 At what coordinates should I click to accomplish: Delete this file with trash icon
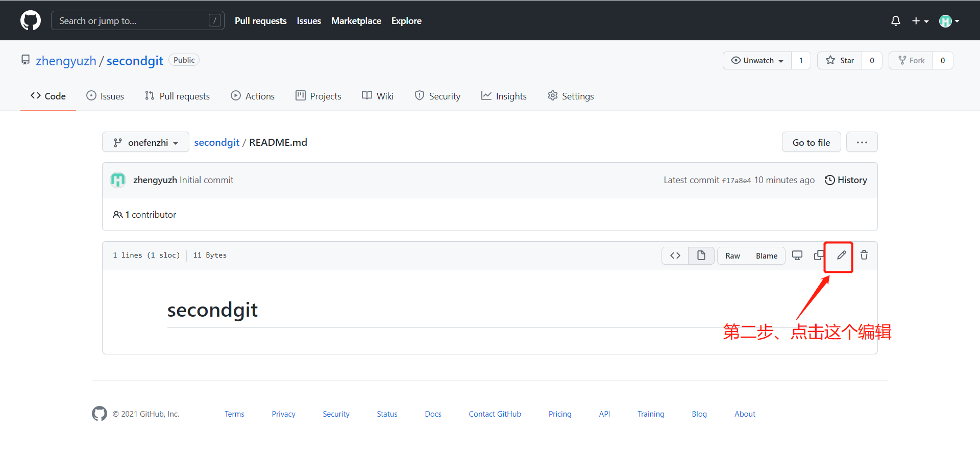point(864,255)
